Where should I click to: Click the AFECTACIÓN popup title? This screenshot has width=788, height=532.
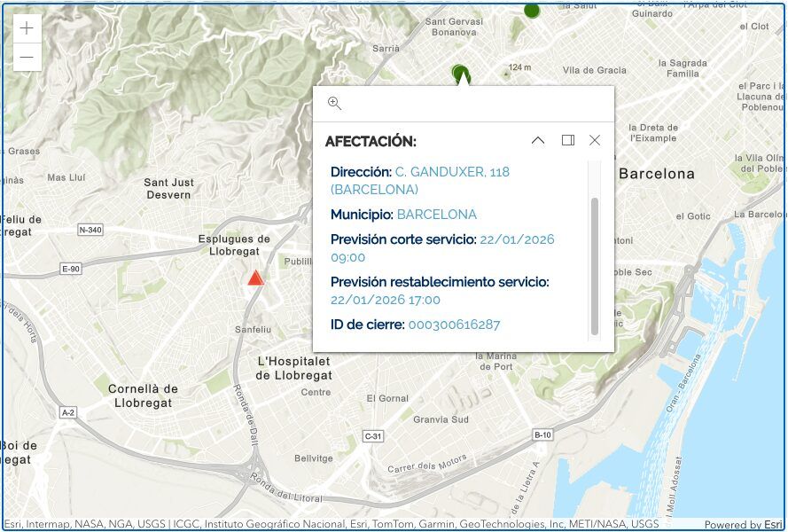click(x=371, y=142)
